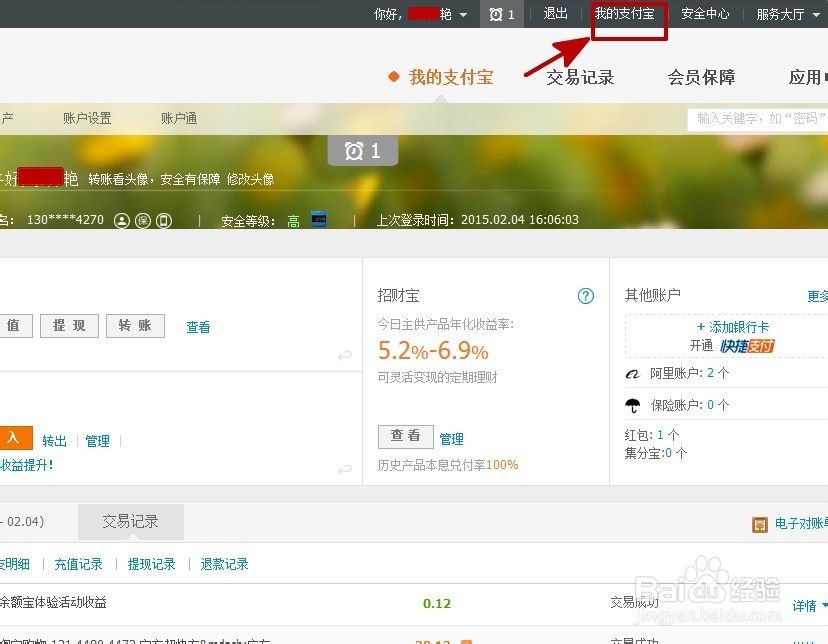Viewport: 828px width, 644px height.
Task: Click the 余额宝体验活动收益 transaction row
Action: 414,604
